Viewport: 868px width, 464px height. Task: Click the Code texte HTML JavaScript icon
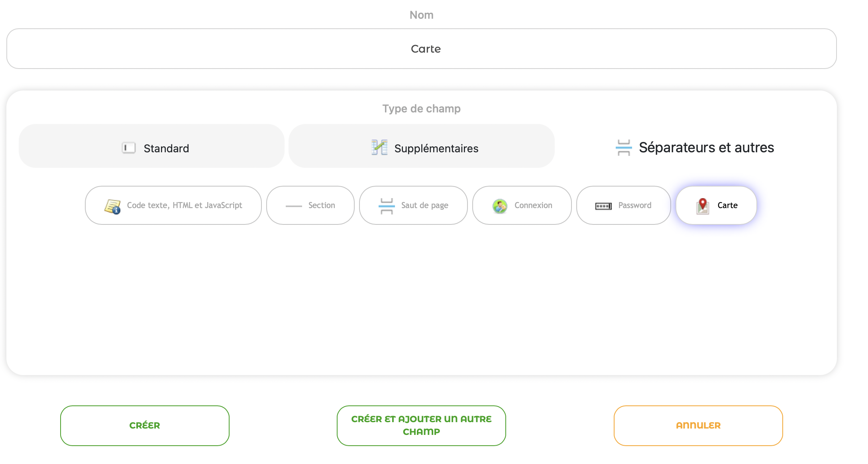coord(112,206)
